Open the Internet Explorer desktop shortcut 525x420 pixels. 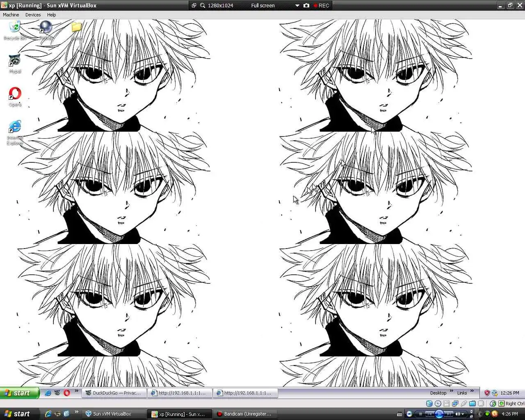15,132
